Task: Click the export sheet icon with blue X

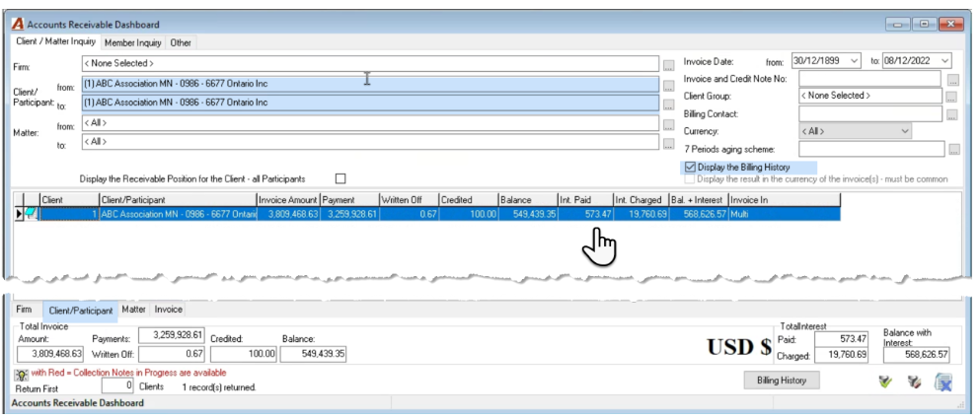Action: [x=943, y=382]
